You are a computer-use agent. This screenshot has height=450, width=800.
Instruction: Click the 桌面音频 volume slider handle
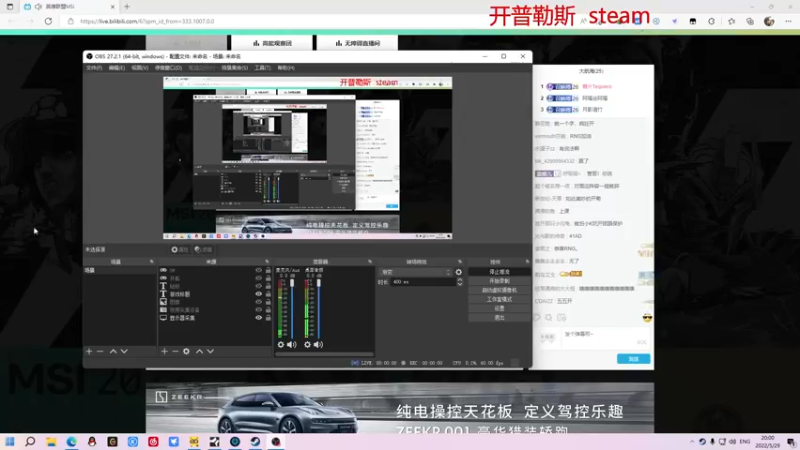pyautogui.click(x=318, y=283)
